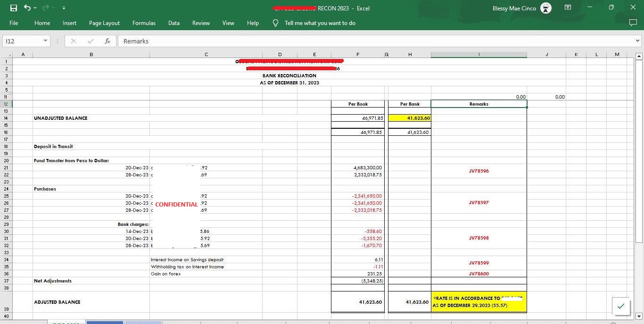Screen dimensions: 644x324
Task: Confirm entry with formula bar checkmark
Action: pyautogui.click(x=91, y=41)
